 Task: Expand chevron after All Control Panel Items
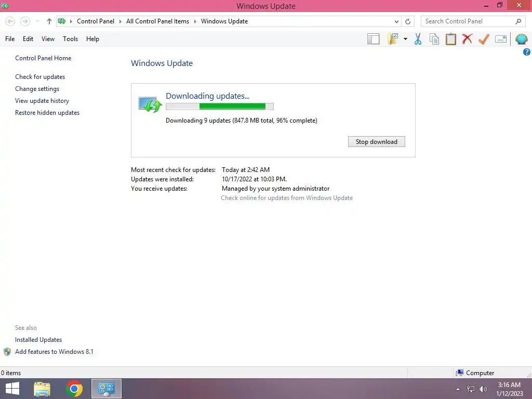[x=195, y=21]
